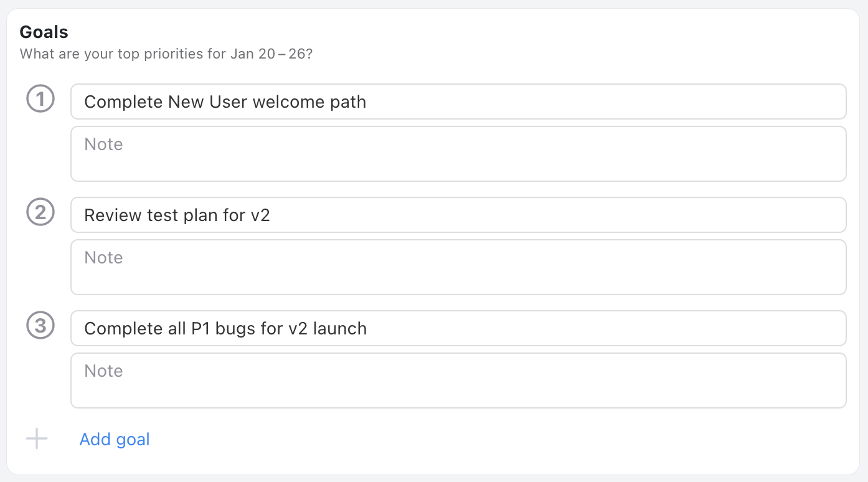Click the Goals section heading

tap(44, 31)
